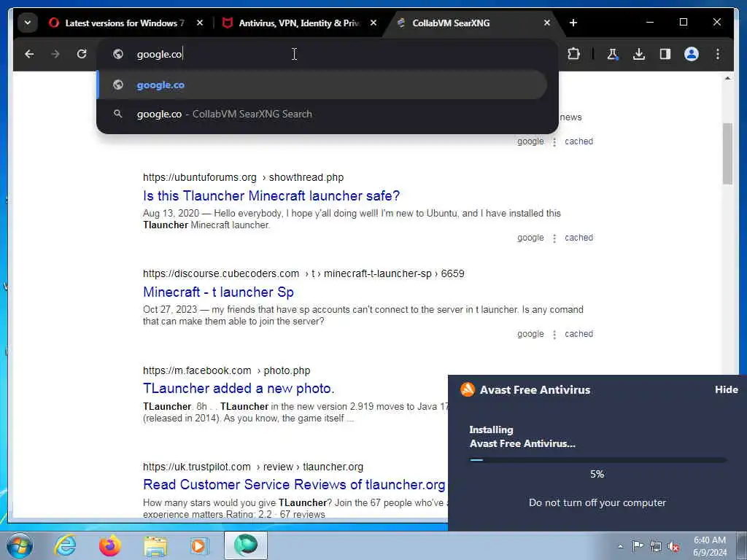Click the address bar containing google.co
The height and width of the screenshot is (560, 747).
click(x=328, y=54)
